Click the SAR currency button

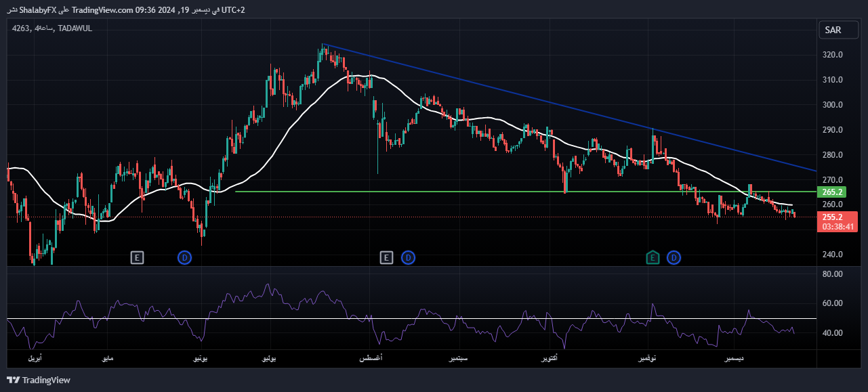tap(838, 30)
